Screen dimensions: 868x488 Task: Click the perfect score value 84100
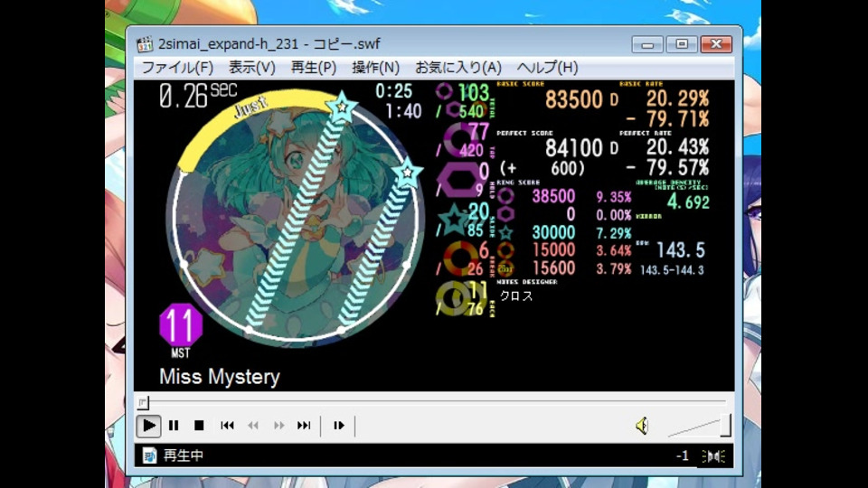tap(574, 147)
